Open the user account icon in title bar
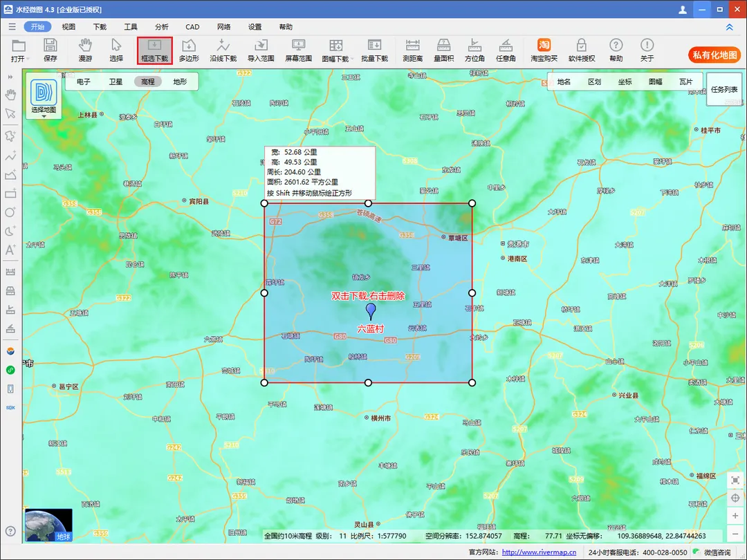 683,10
